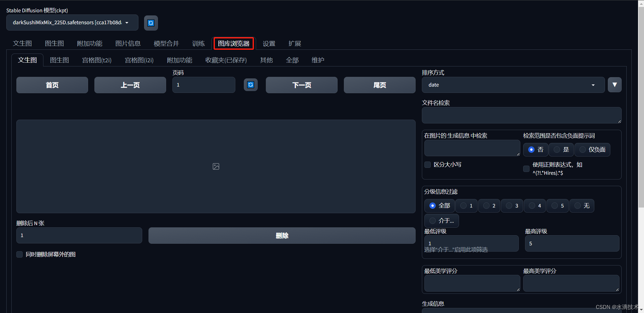Viewport: 644px width, 313px height.
Task: Open the 设置 tab
Action: (269, 43)
